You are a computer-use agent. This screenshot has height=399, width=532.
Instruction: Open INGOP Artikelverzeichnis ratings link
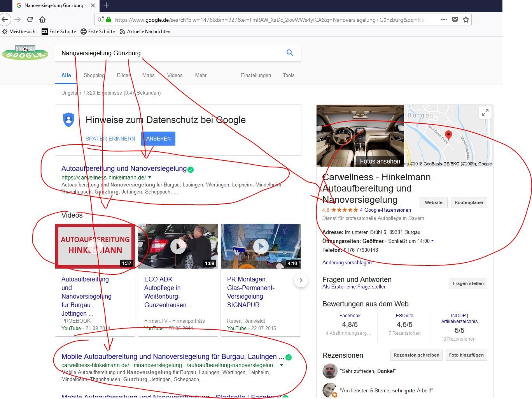(459, 318)
